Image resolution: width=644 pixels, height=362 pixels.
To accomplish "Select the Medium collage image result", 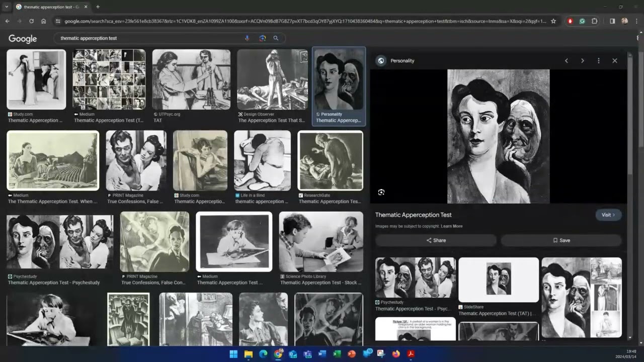I will coord(109,79).
